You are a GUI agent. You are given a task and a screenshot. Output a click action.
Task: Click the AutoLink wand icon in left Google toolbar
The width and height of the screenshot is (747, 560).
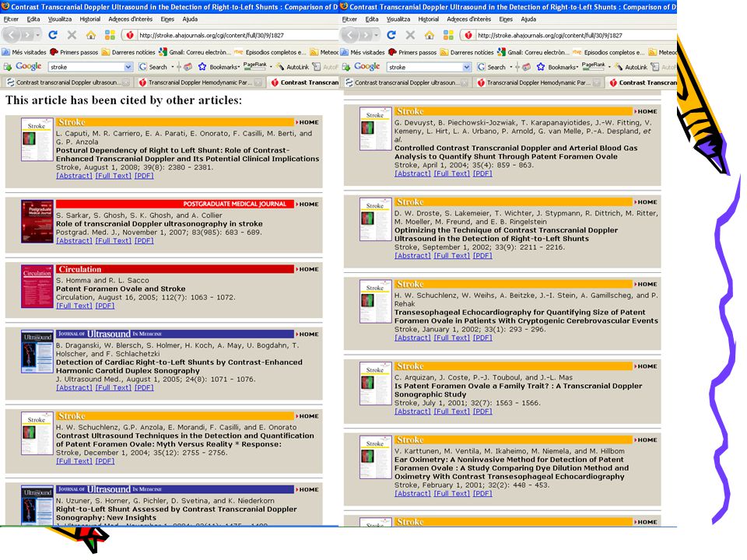tap(279, 67)
